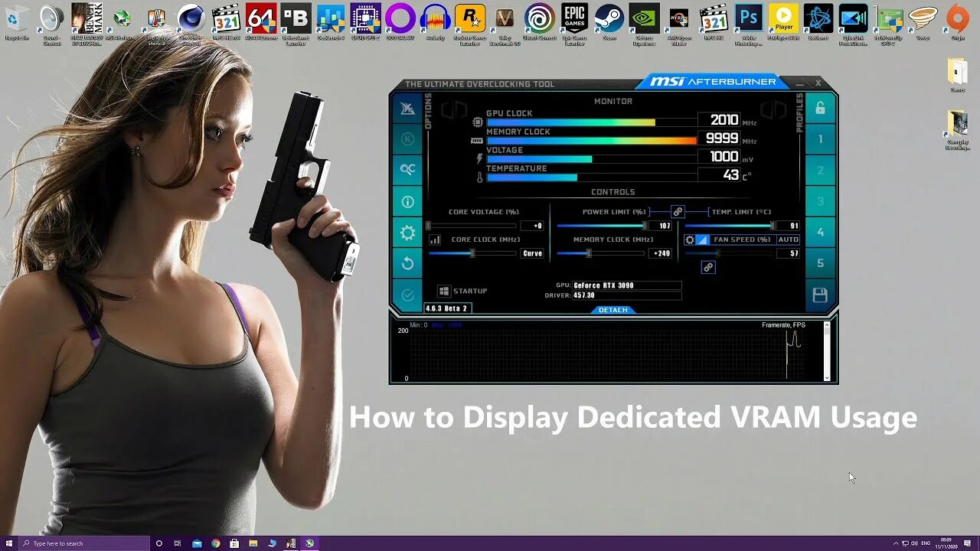This screenshot has height=551, width=980.
Task: Open the MSI dragon logo button in Afterburner
Action: 407,109
